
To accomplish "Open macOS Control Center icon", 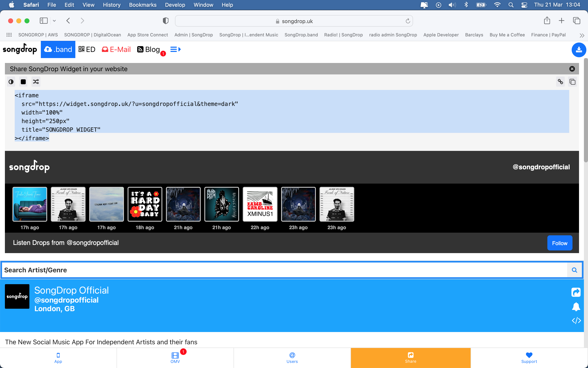I will point(524,5).
